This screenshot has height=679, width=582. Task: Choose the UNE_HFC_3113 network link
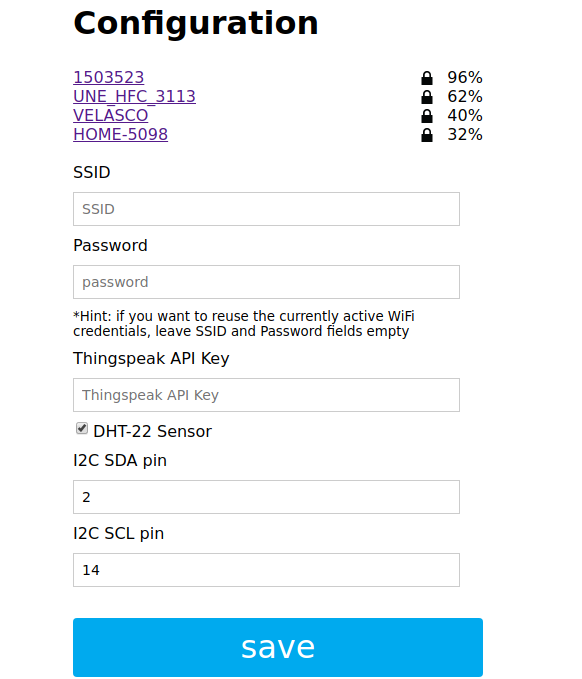(x=134, y=97)
